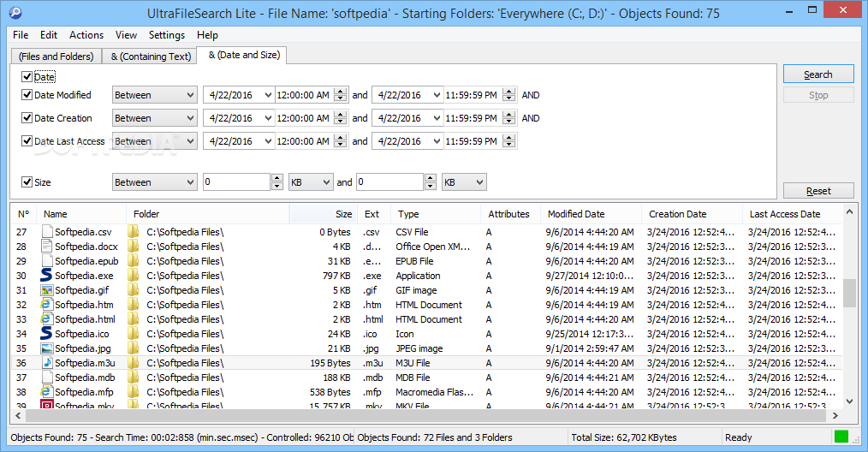Uncheck the Size checkbox
The image size is (868, 452).
click(x=27, y=181)
